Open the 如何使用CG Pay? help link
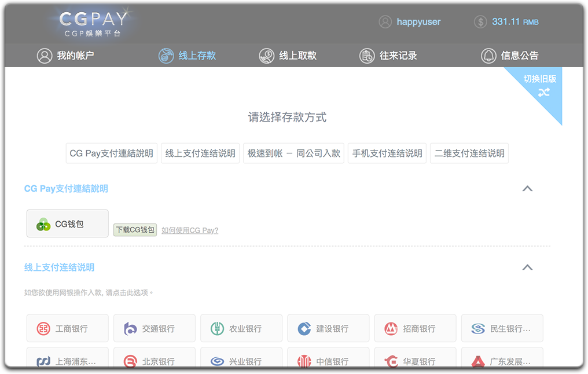The image size is (588, 374). point(190,230)
